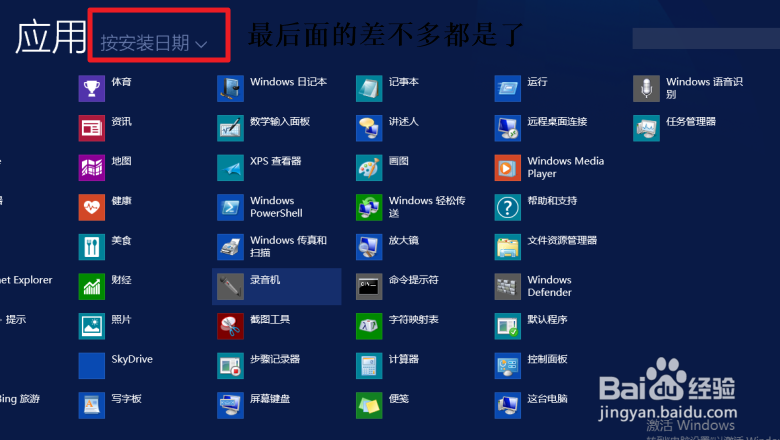This screenshot has height=440, width=780.
Task: Launch the SkyDrive app icon
Action: click(92, 365)
